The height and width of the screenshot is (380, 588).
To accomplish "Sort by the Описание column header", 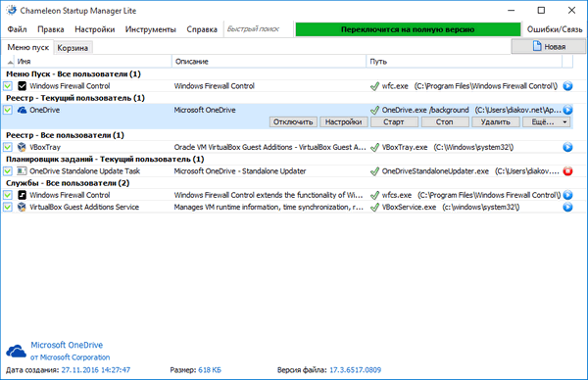I will [x=269, y=62].
